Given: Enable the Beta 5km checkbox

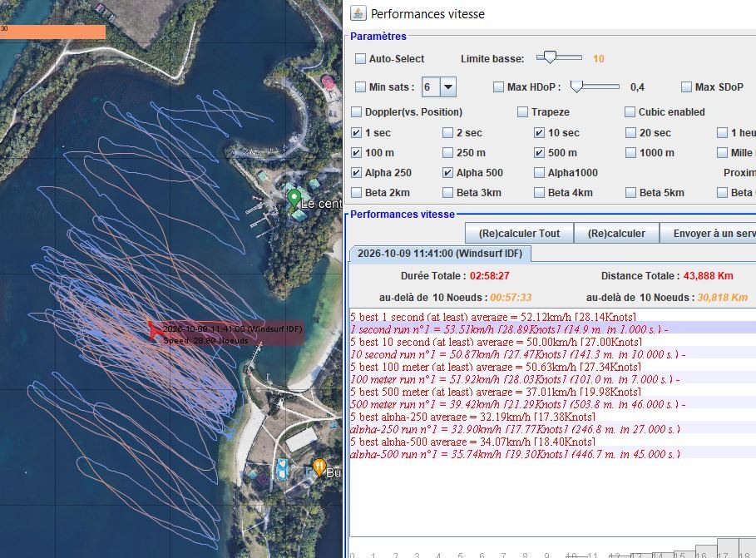Looking at the screenshot, I should pyautogui.click(x=630, y=193).
